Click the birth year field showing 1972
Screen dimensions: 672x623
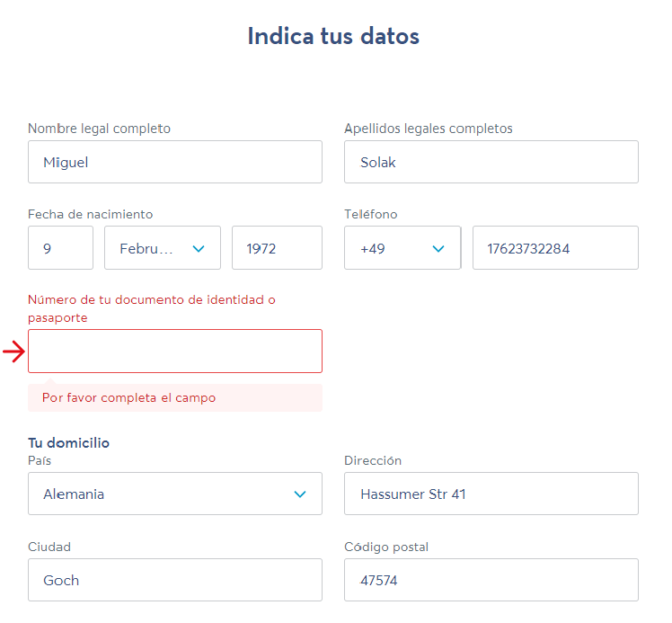[277, 248]
